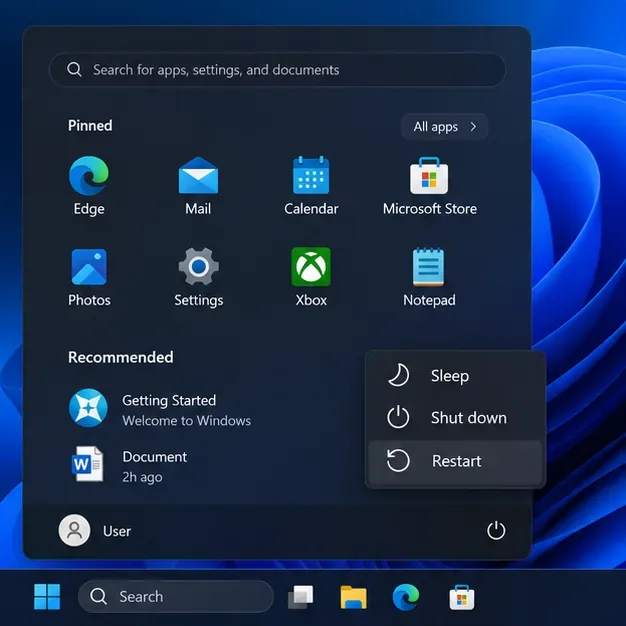Choose Shut down from the power menu
Image resolution: width=626 pixels, height=626 pixels.
tap(455, 418)
